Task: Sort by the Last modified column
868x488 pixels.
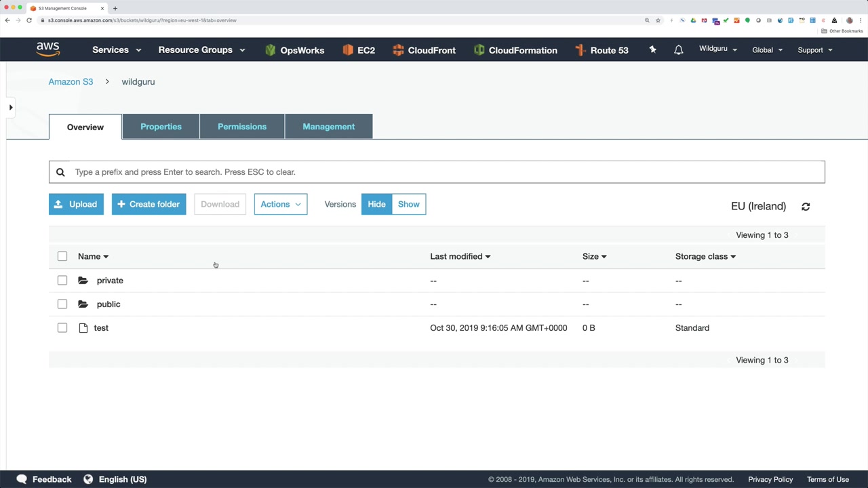Action: tap(460, 256)
